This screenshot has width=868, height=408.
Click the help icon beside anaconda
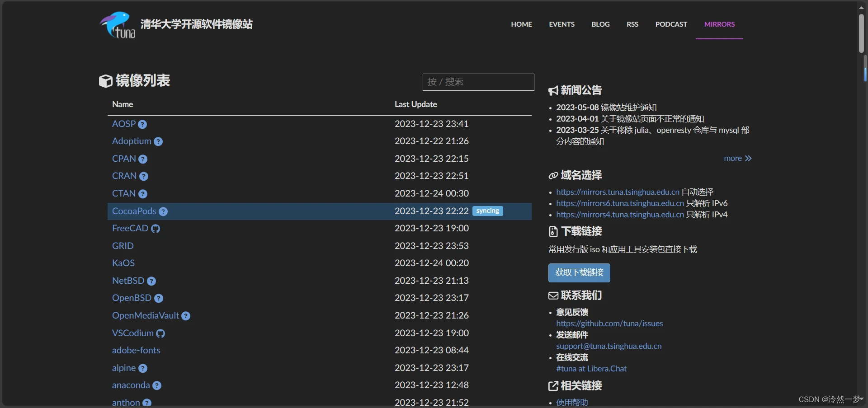[x=157, y=385]
